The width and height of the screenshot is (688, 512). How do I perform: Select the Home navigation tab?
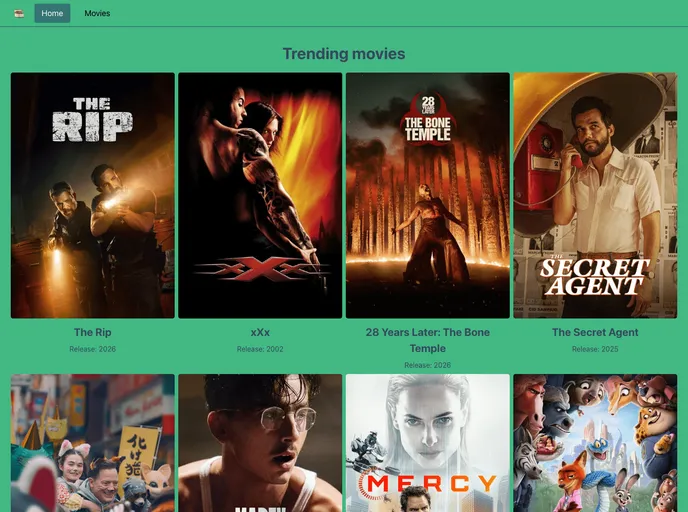(52, 14)
